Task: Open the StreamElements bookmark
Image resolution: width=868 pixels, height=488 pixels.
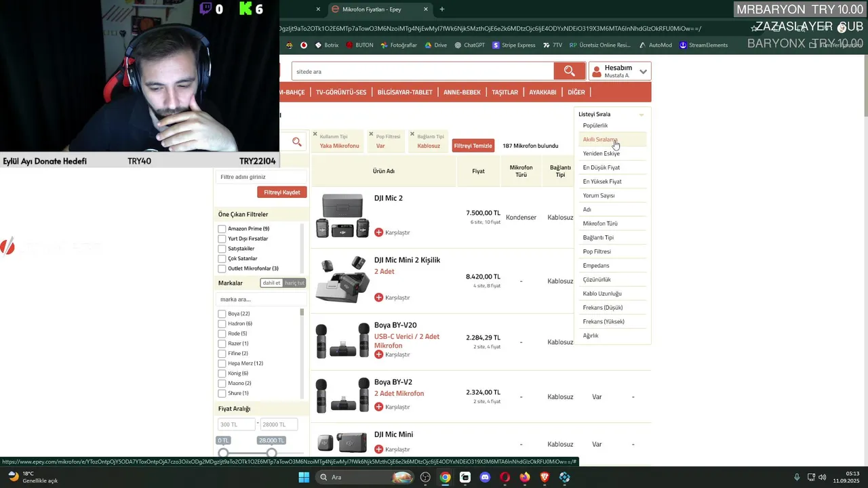Action: [703, 45]
